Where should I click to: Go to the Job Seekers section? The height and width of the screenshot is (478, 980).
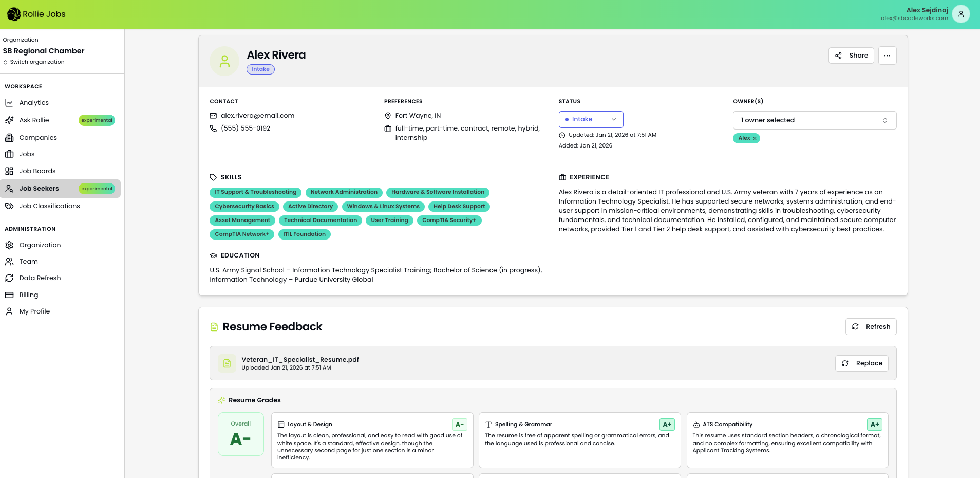38,188
